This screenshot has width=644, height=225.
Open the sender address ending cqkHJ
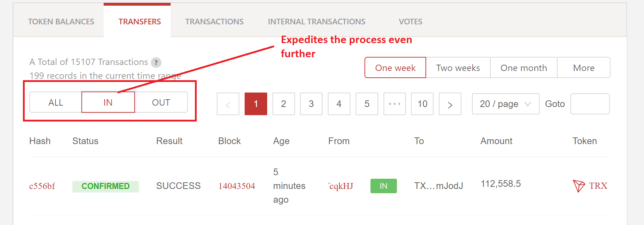(341, 186)
